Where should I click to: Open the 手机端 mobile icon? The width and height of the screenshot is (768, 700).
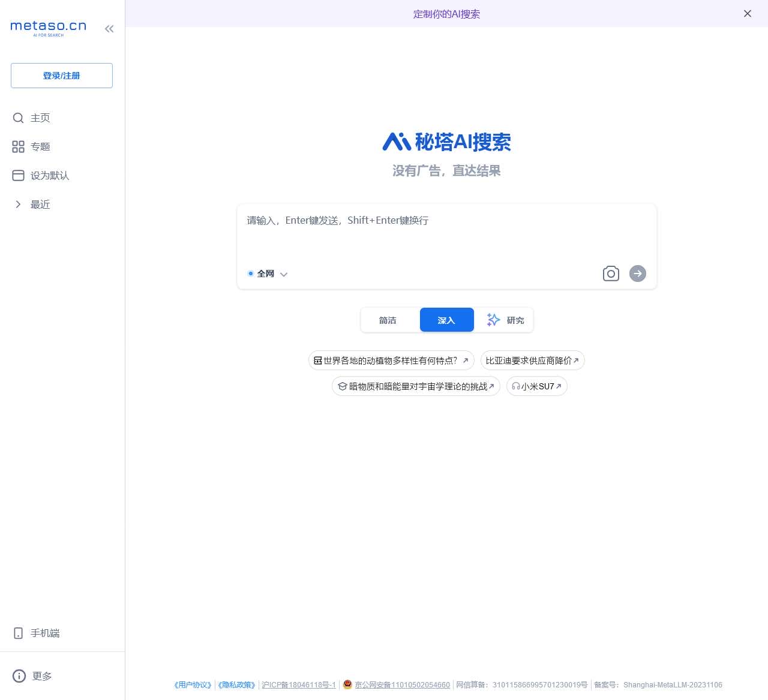(x=19, y=633)
